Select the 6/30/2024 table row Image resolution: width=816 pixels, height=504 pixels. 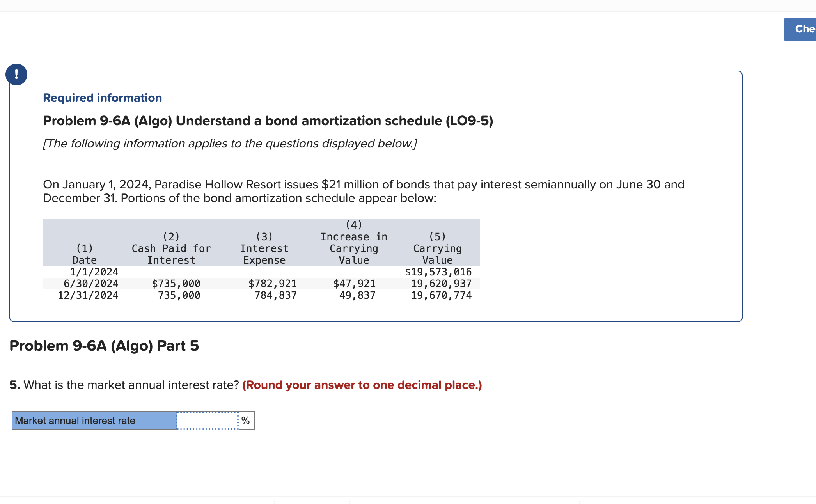[x=91, y=284]
